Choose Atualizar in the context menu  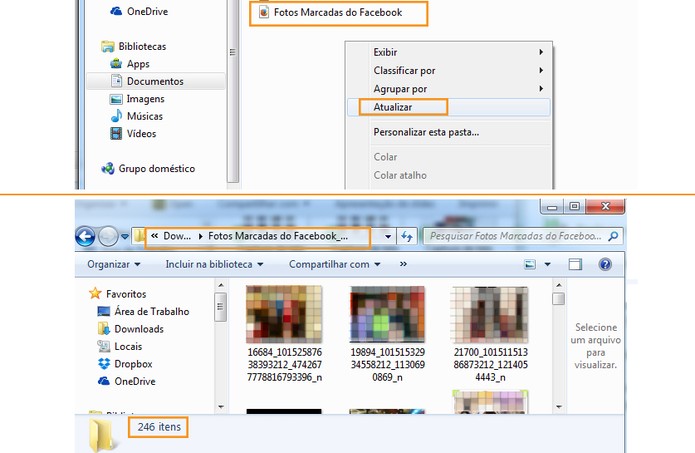(449, 107)
